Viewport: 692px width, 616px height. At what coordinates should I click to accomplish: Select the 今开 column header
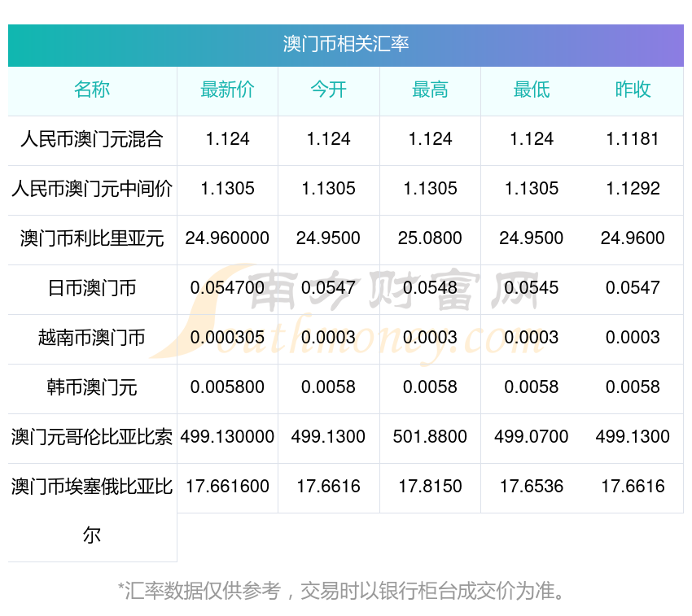click(x=329, y=90)
